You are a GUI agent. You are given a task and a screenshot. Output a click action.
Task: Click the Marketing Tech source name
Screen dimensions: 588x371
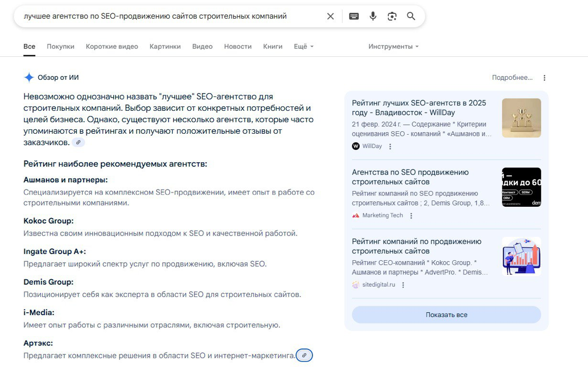[383, 215]
